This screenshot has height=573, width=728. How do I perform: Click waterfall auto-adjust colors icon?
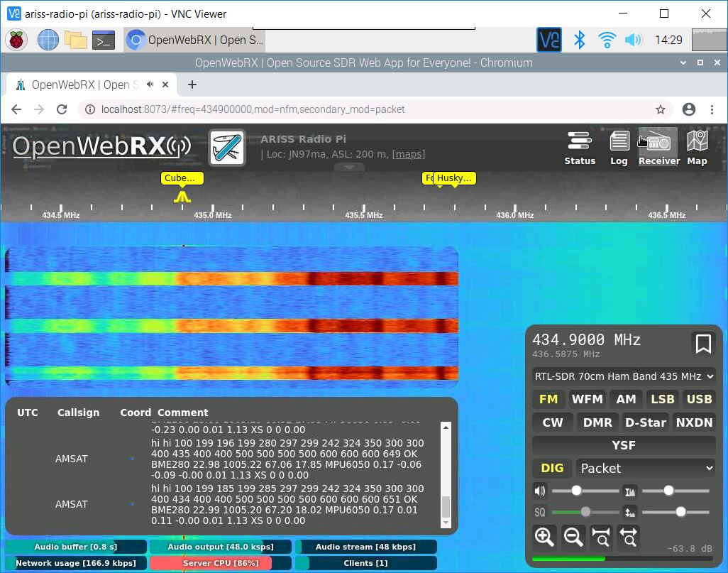click(x=630, y=491)
